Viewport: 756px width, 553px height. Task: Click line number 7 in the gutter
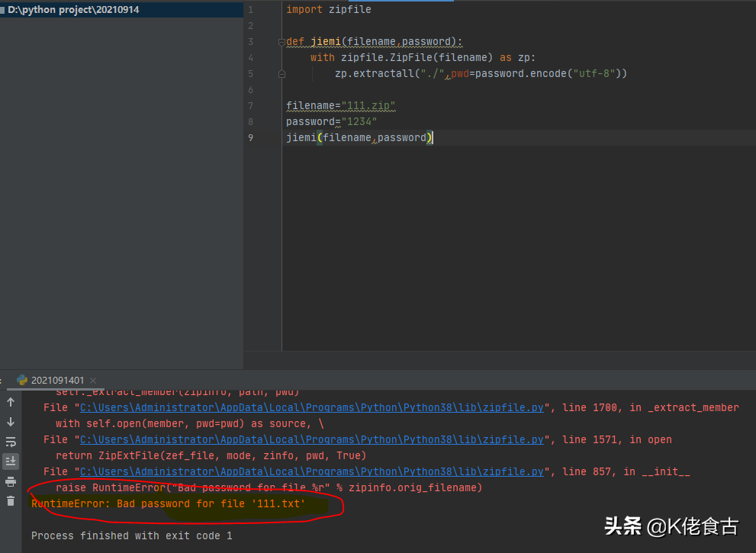250,106
